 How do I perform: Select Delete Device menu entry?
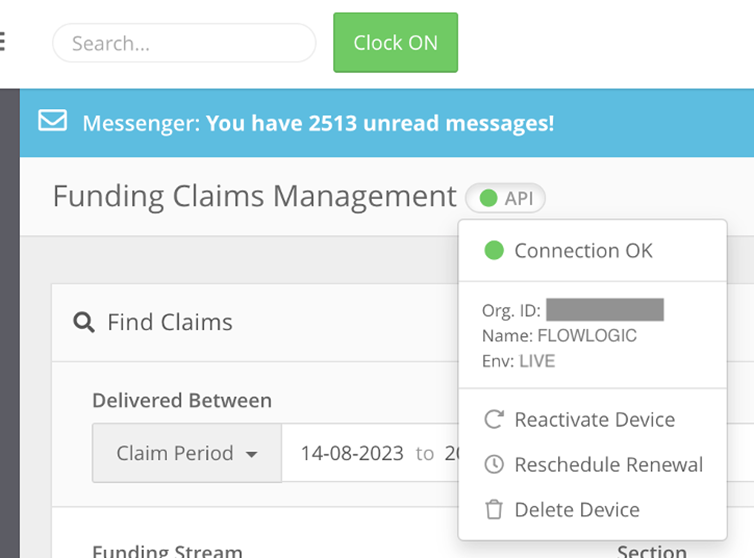577,510
